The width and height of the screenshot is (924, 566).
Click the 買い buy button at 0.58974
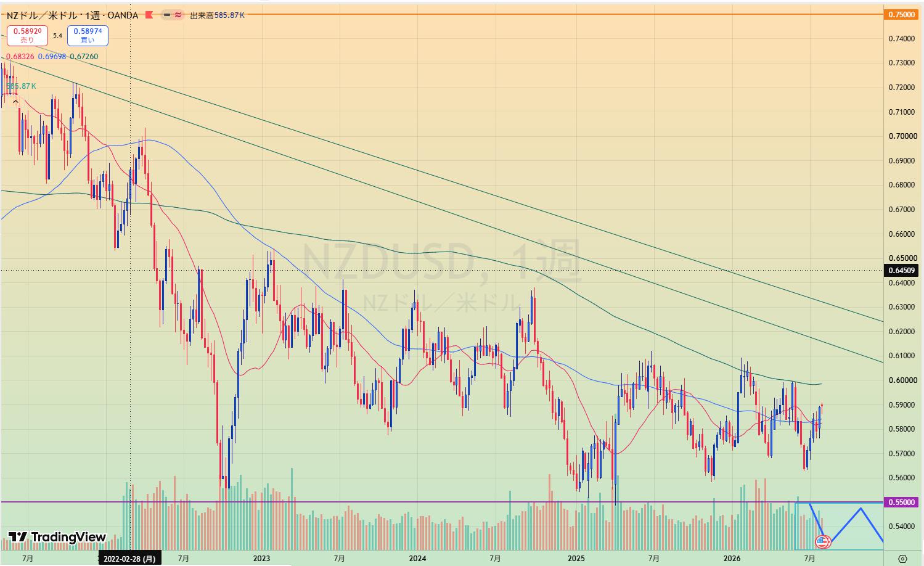tap(88, 35)
